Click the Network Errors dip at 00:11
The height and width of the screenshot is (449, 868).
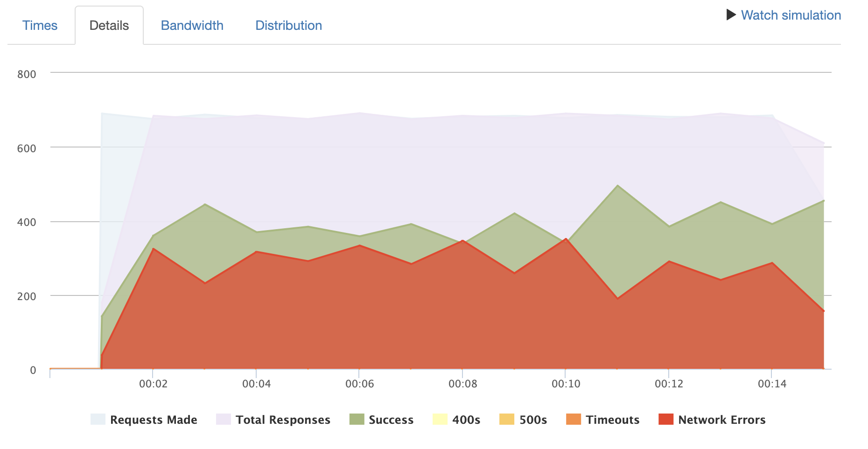(x=617, y=298)
